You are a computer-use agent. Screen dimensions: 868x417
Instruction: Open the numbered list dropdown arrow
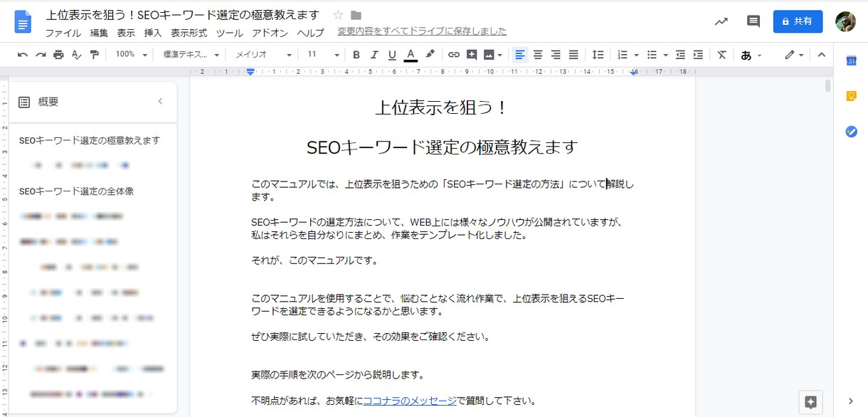point(636,55)
